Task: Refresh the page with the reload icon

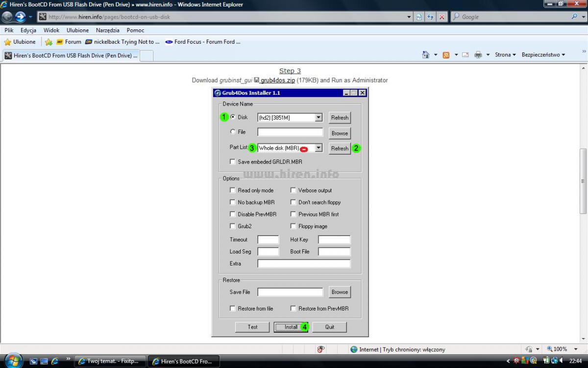Action: (431, 17)
